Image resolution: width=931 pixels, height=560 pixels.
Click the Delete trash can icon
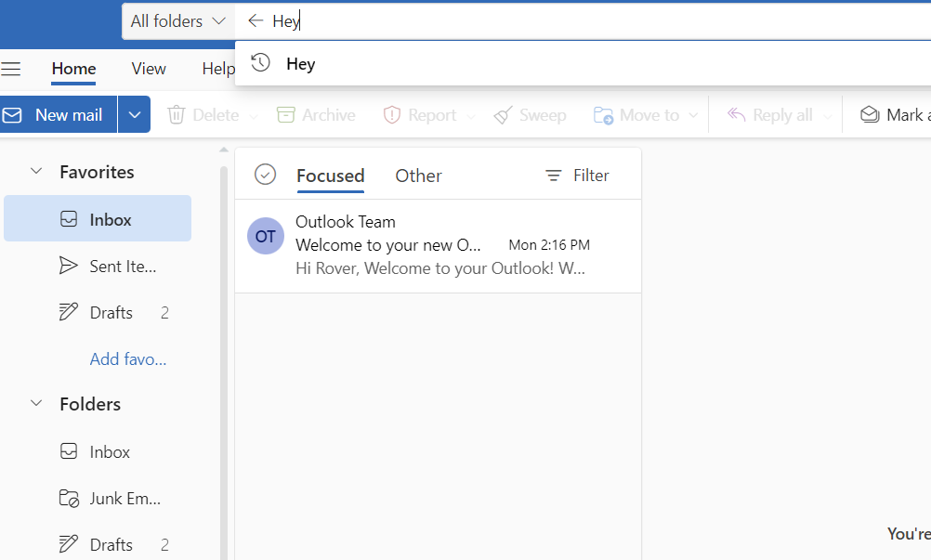[x=177, y=114]
